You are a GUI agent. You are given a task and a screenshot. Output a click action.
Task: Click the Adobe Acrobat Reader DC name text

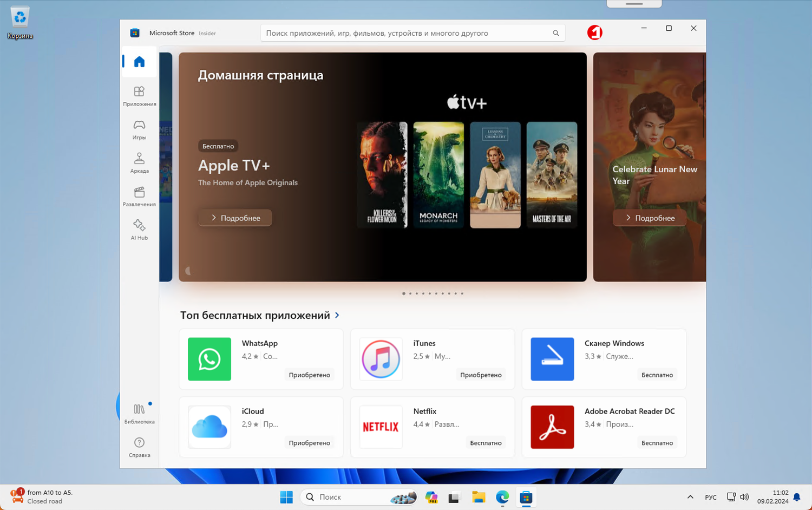pos(630,411)
